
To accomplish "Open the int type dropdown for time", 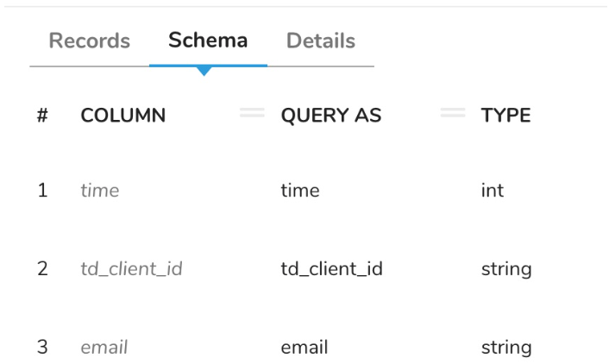I will [x=492, y=191].
